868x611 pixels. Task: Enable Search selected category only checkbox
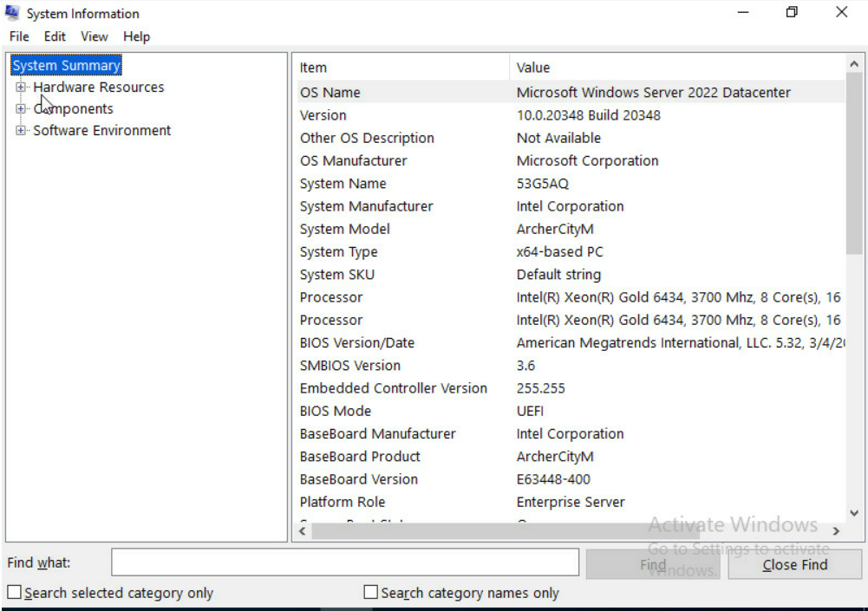[15, 592]
